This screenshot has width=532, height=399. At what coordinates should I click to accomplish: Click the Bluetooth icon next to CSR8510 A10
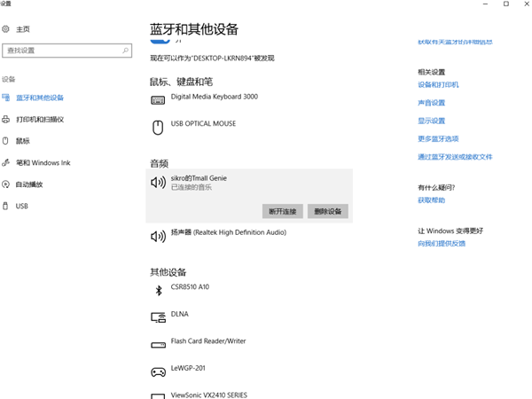click(158, 289)
